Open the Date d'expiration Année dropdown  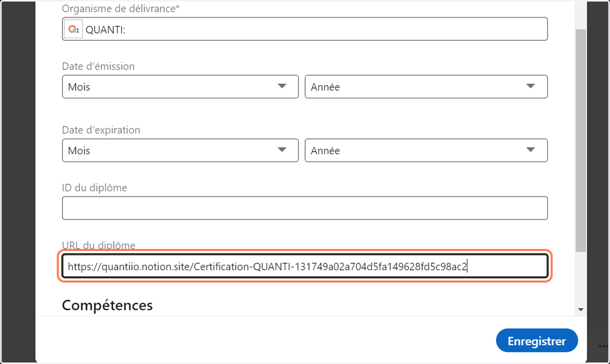tap(426, 151)
